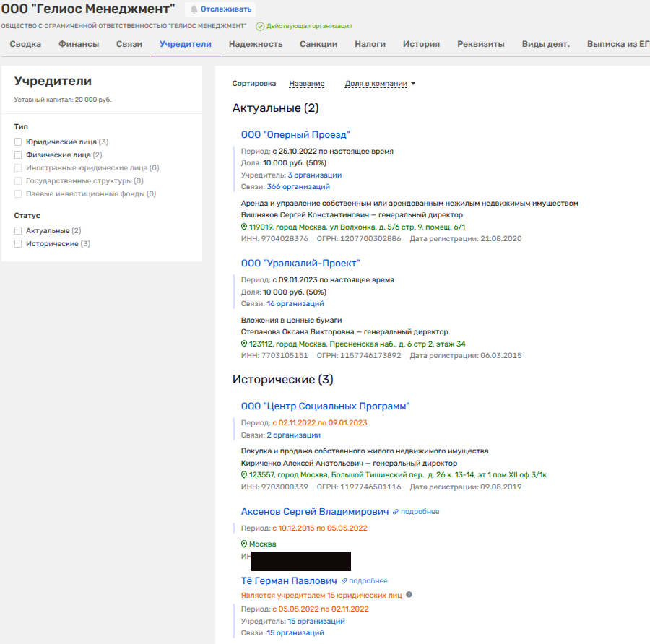Click the question mark help icon
This screenshot has height=644, width=650.
(409, 595)
